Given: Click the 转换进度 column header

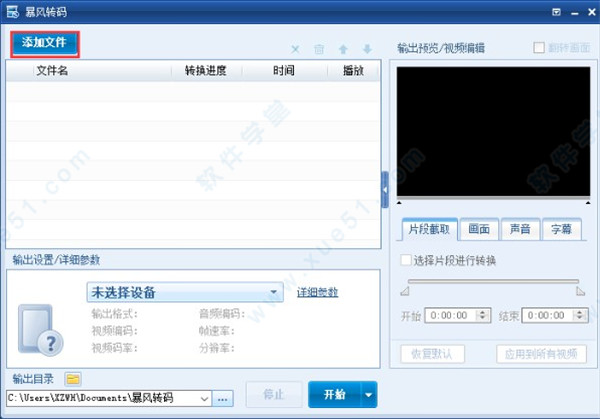Looking at the screenshot, I should (x=206, y=70).
